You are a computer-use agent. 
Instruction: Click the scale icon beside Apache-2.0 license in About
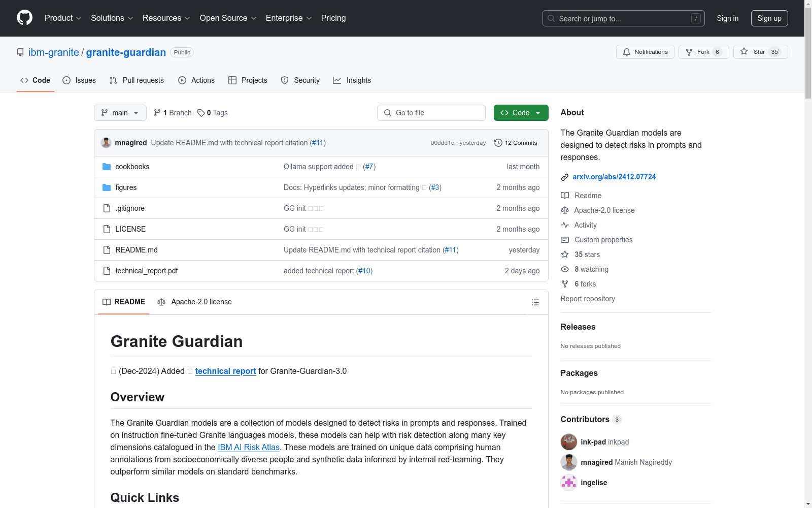click(565, 210)
